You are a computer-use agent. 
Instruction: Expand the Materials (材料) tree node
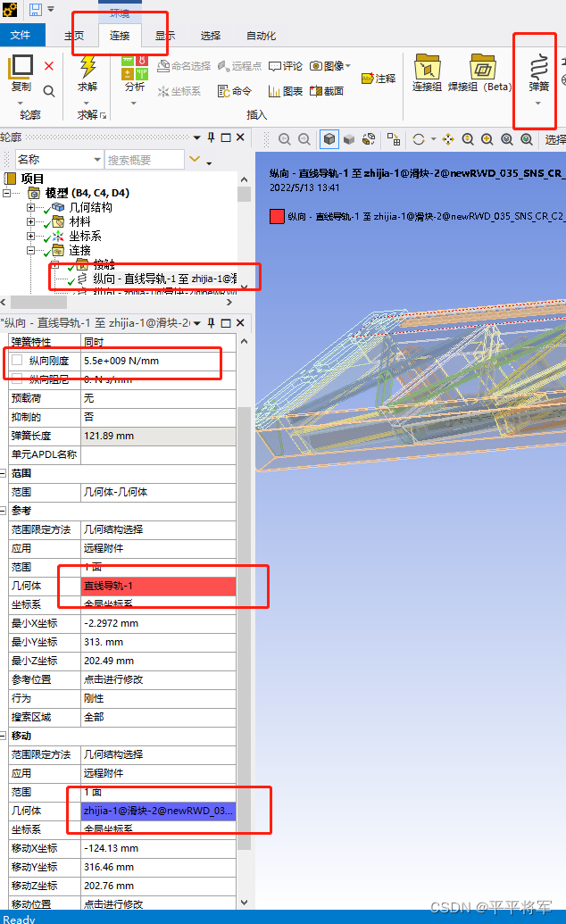30,221
